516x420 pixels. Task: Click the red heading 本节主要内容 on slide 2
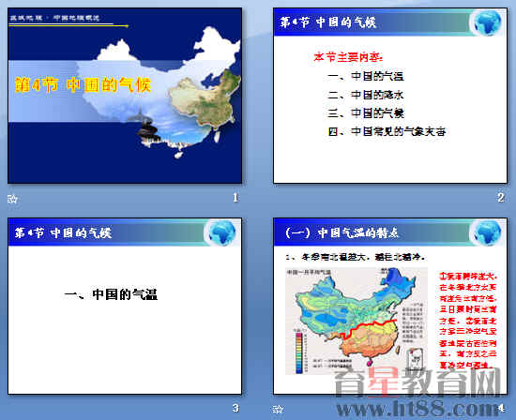(348, 57)
